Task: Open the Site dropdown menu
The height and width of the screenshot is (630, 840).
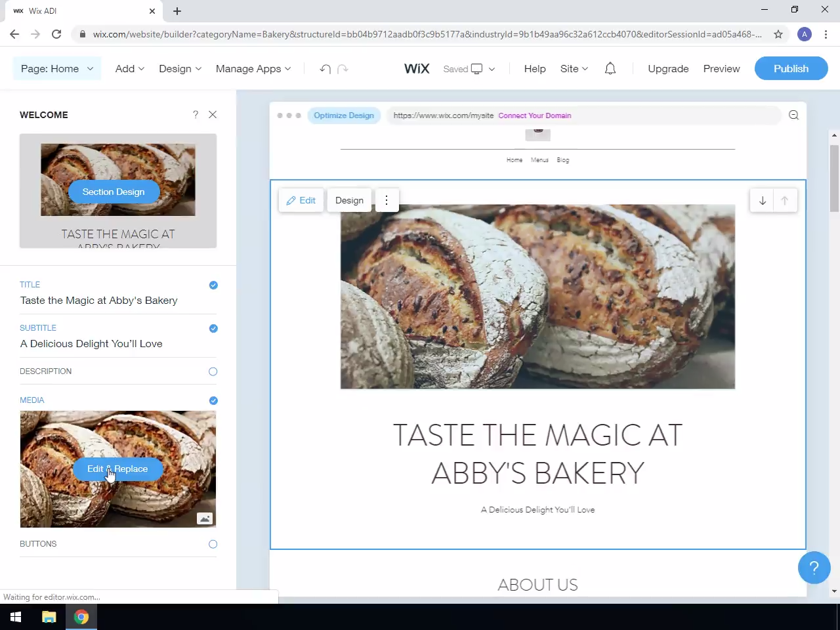Action: (x=574, y=69)
